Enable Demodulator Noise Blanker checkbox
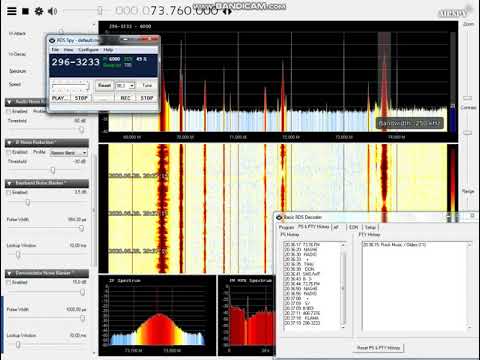This screenshot has height=360, width=480. (9, 283)
